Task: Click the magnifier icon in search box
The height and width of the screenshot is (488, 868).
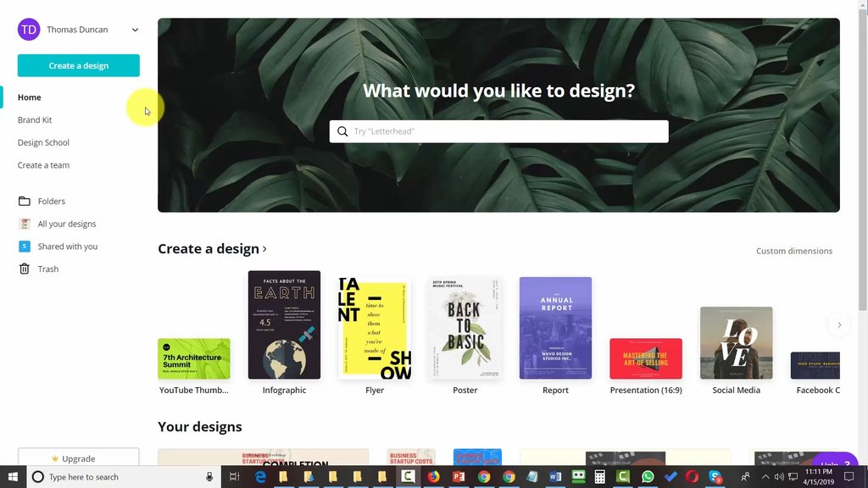Action: pyautogui.click(x=342, y=131)
